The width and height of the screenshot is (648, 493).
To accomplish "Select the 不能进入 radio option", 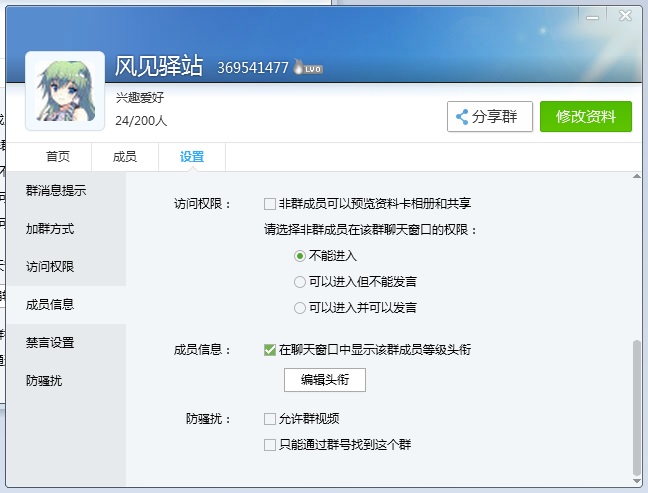I will click(300, 256).
